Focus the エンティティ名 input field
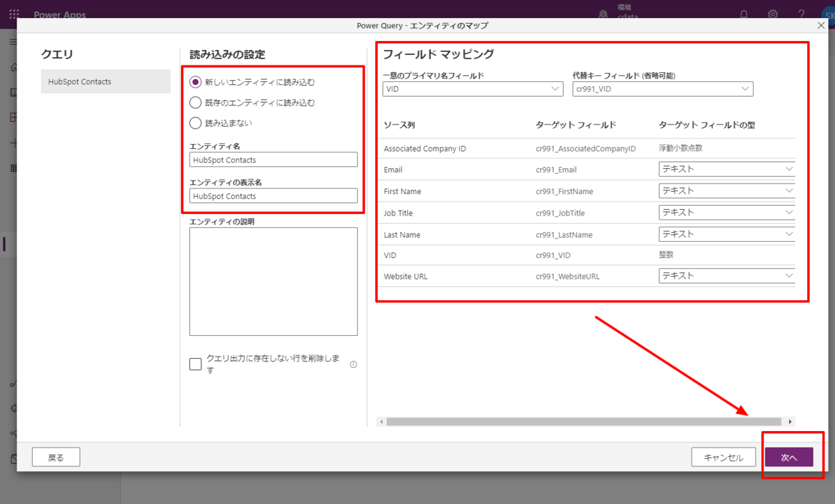Image resolution: width=835 pixels, height=504 pixels. [x=273, y=160]
